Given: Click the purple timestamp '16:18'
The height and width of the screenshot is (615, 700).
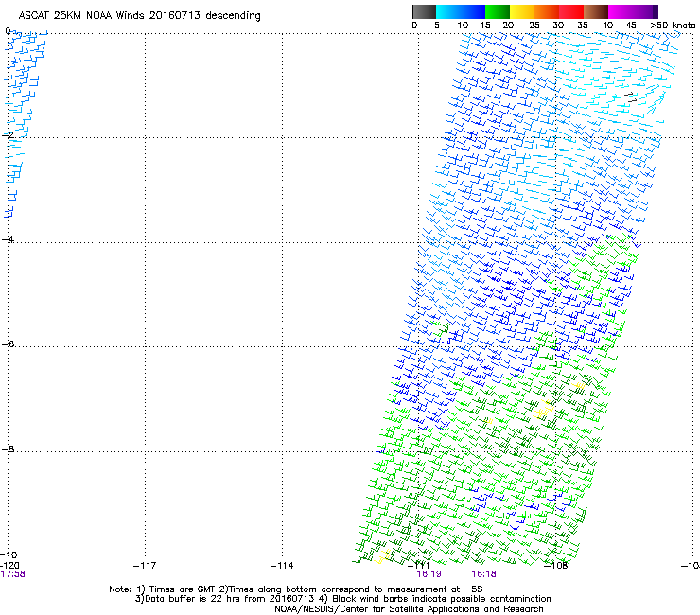Looking at the screenshot, I should point(484,574).
